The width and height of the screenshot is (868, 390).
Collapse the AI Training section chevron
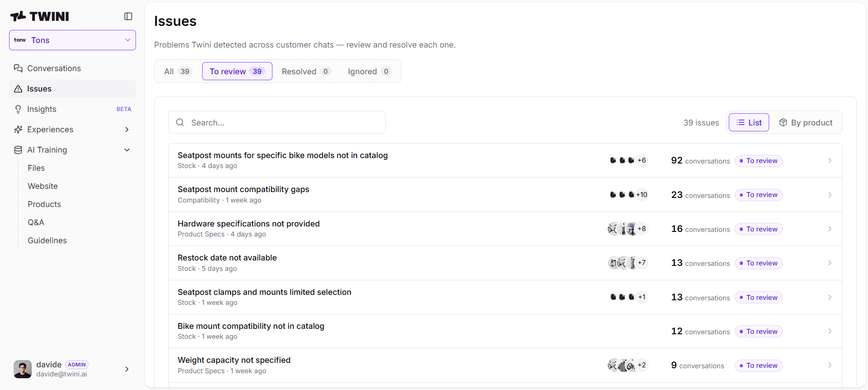127,150
